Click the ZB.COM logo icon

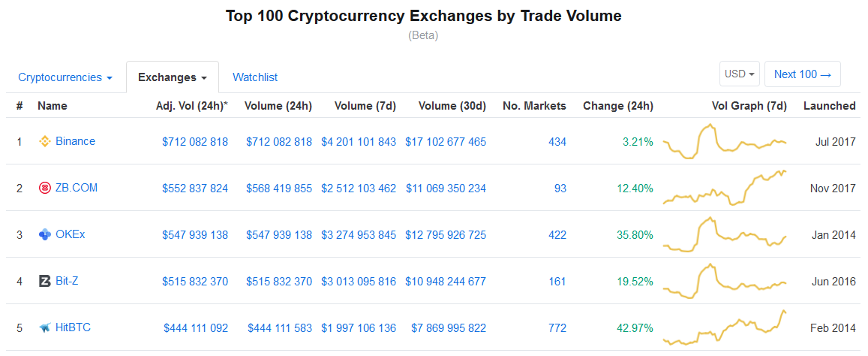pos(44,188)
